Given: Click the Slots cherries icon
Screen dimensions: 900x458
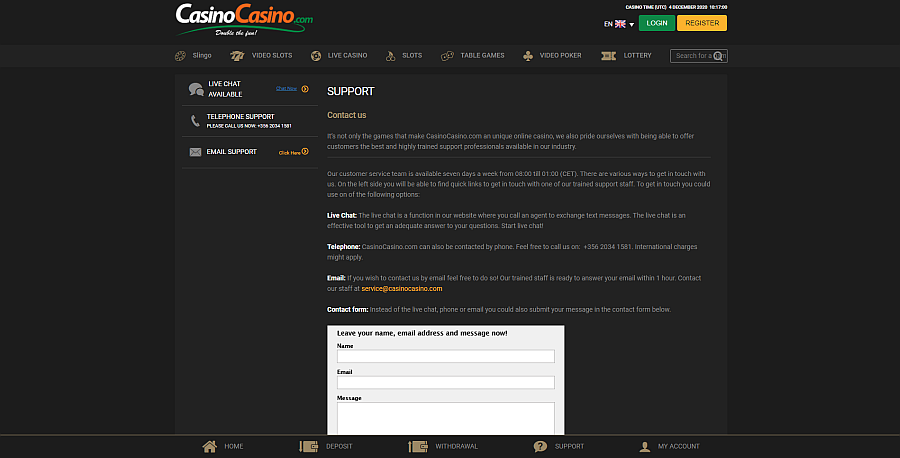Looking at the screenshot, I should [390, 56].
